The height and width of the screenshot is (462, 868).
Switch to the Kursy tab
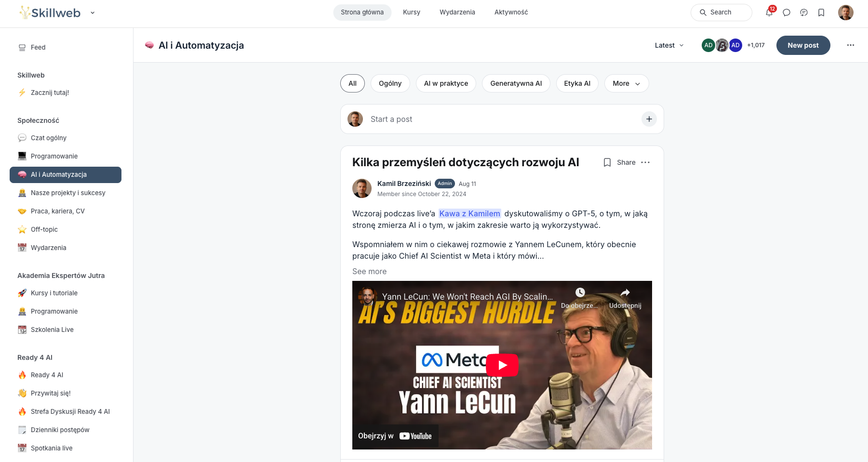[x=412, y=13]
